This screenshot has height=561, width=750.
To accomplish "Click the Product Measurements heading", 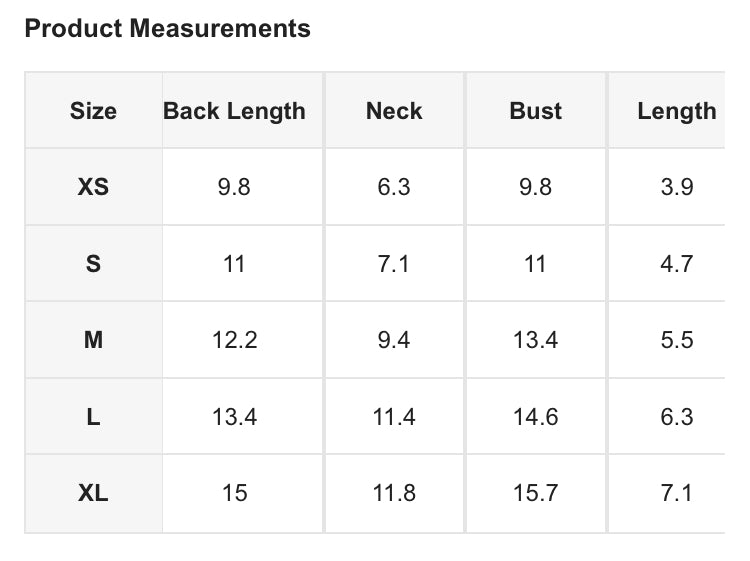I will pos(167,28).
